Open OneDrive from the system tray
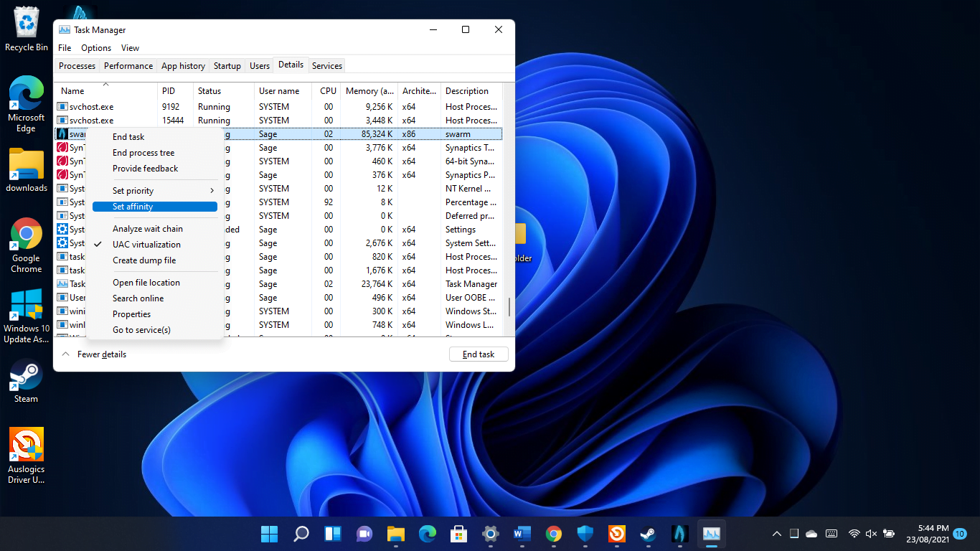The image size is (980, 551). [811, 534]
